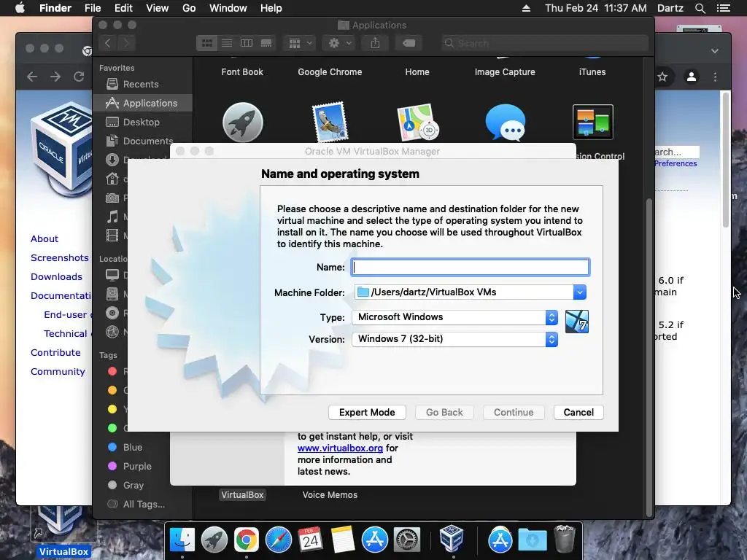747x560 pixels.
Task: Click the Name text field
Action: tap(471, 267)
